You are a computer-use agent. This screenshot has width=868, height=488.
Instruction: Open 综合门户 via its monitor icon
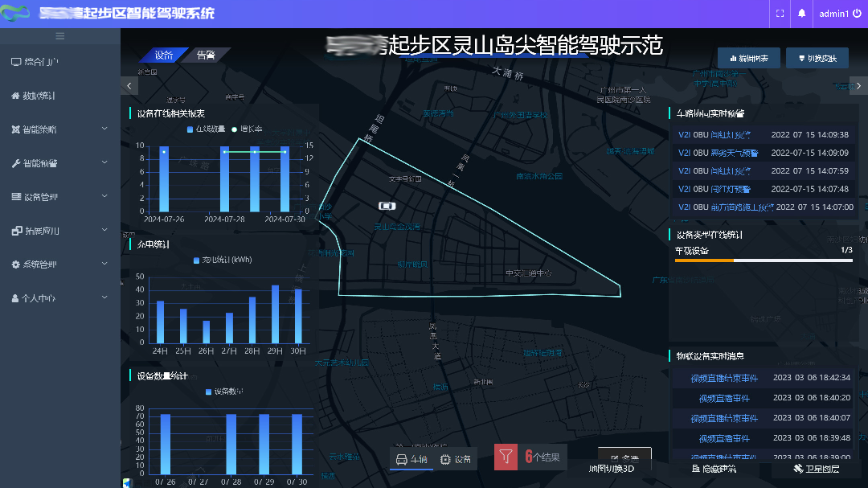[x=15, y=62]
